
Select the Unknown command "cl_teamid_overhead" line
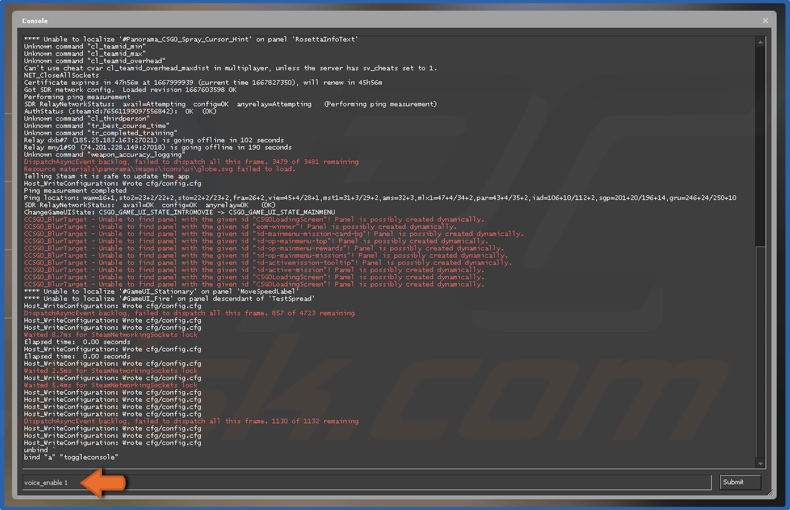pos(94,60)
